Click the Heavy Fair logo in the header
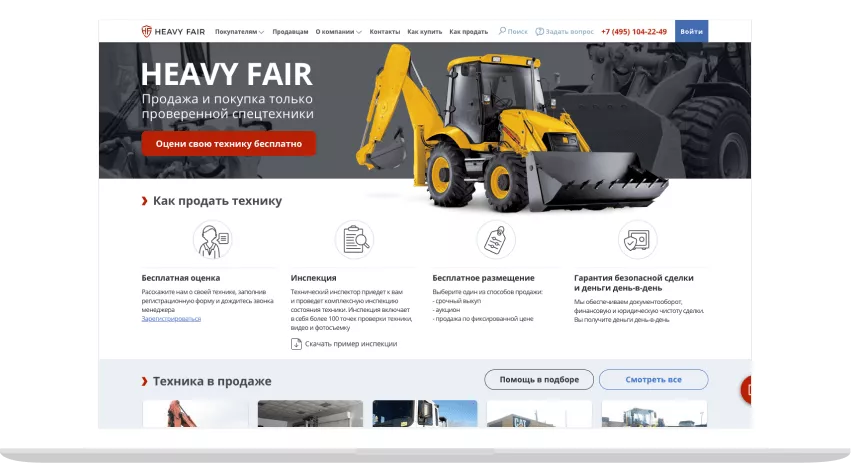 [173, 32]
